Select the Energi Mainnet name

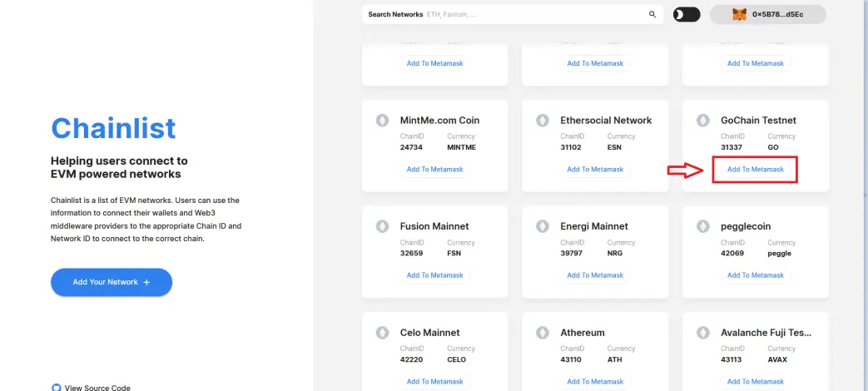(594, 226)
